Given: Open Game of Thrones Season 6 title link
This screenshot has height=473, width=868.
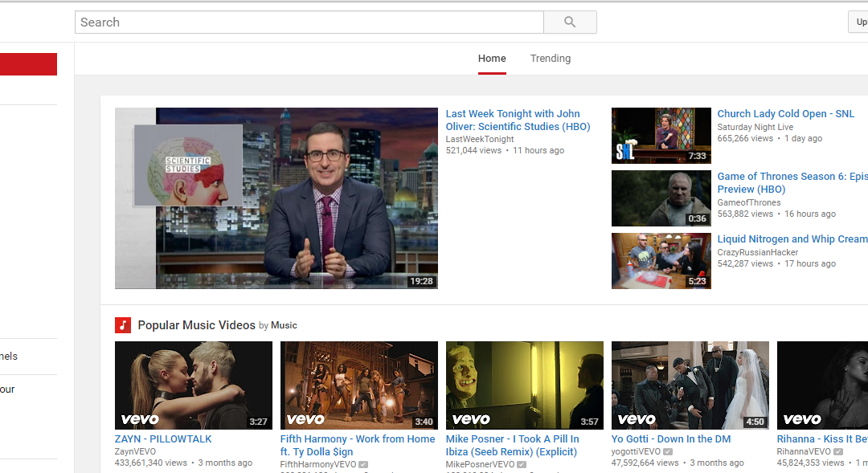Looking at the screenshot, I should tap(792, 182).
